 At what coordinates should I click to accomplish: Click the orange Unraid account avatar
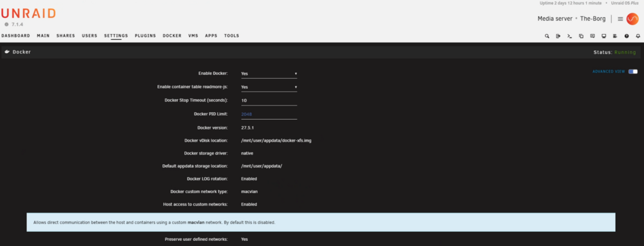click(632, 19)
